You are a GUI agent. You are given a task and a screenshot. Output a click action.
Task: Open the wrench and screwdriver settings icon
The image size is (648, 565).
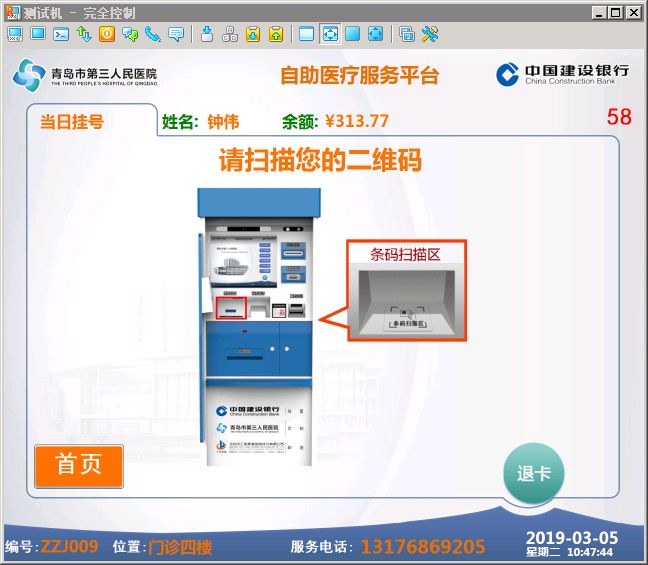430,34
